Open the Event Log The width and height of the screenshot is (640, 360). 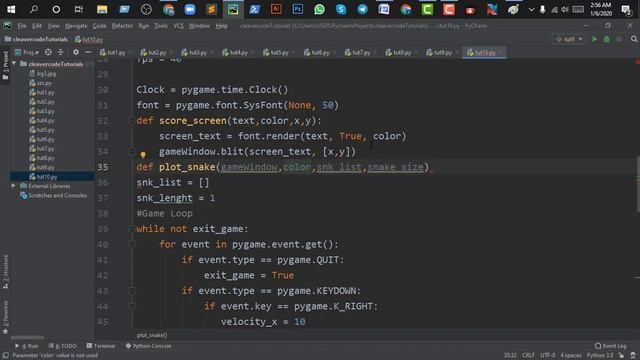(611, 346)
